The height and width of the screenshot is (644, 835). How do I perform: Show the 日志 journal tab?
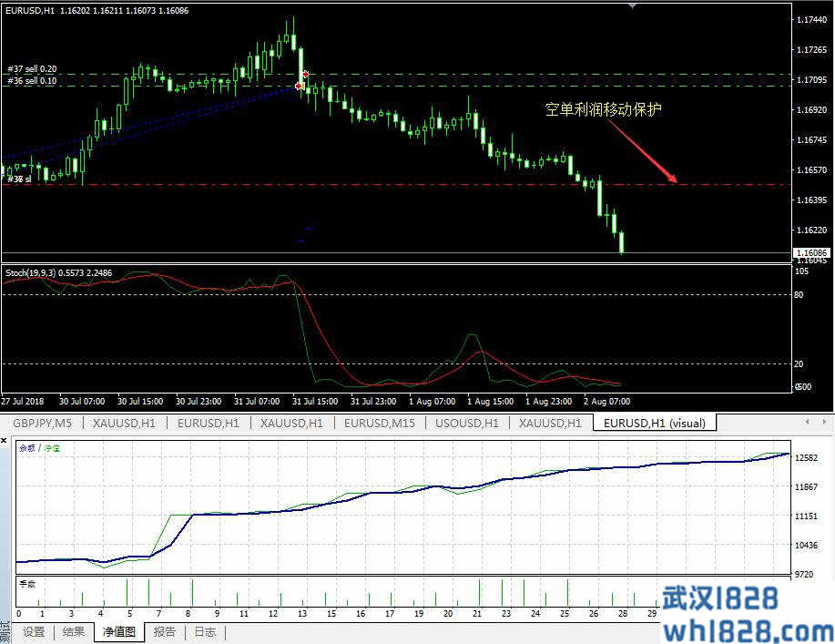pyautogui.click(x=205, y=632)
